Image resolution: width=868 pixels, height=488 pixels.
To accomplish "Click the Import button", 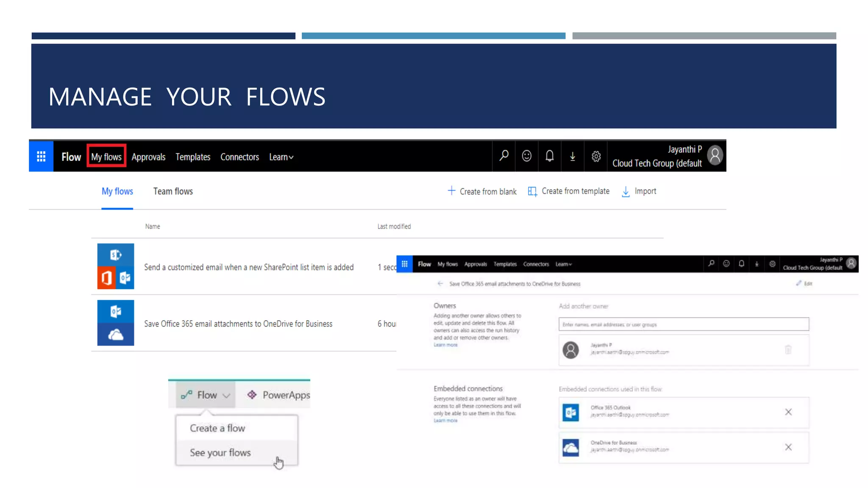I will [x=639, y=191].
